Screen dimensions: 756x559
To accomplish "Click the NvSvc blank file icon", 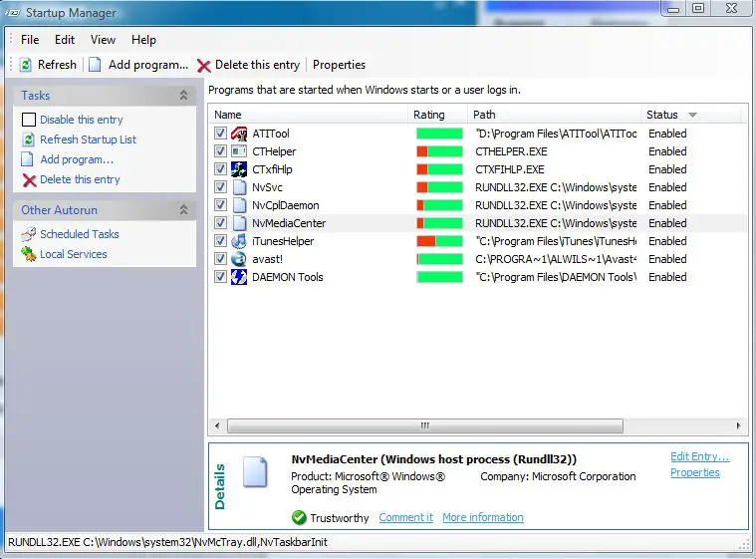I will pos(239,187).
